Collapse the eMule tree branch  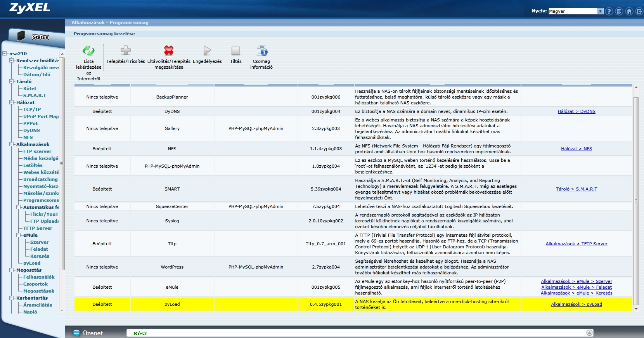click(18, 235)
